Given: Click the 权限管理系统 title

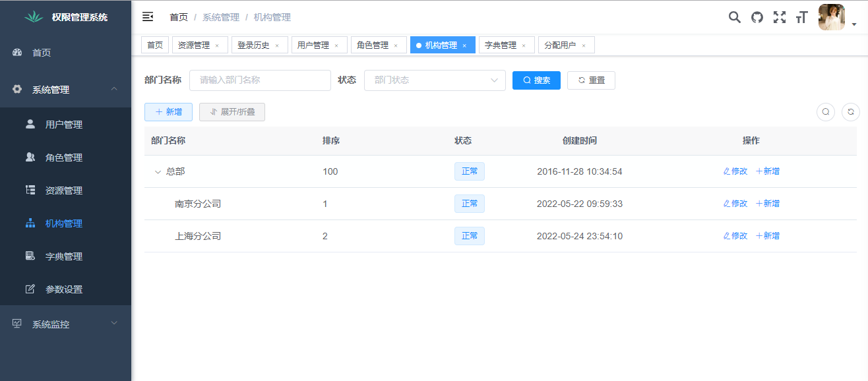Looking at the screenshot, I should pyautogui.click(x=80, y=17).
